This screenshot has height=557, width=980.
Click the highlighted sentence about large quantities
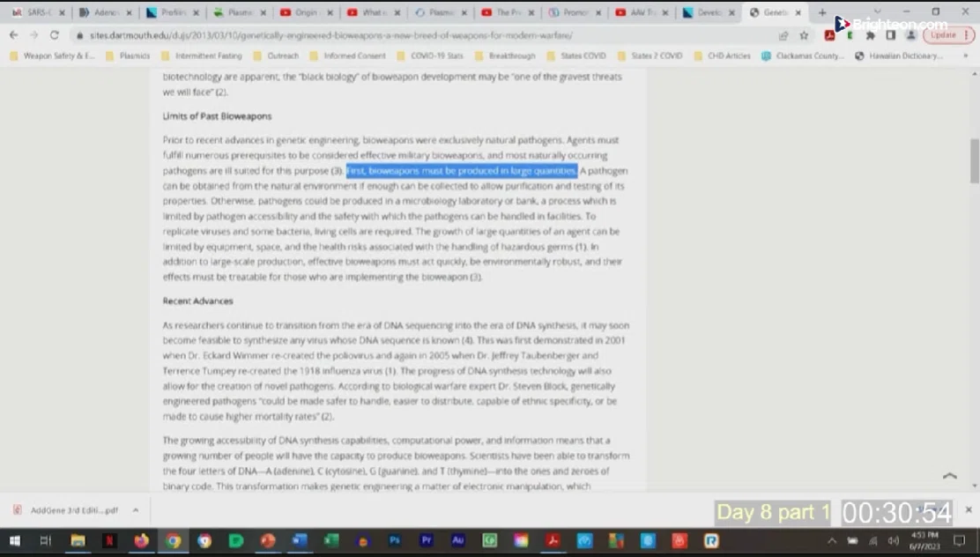[x=462, y=171]
